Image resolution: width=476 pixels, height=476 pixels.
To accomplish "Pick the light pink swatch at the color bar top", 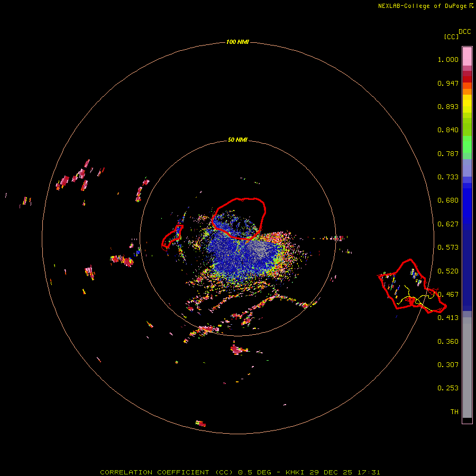I will point(467,56).
